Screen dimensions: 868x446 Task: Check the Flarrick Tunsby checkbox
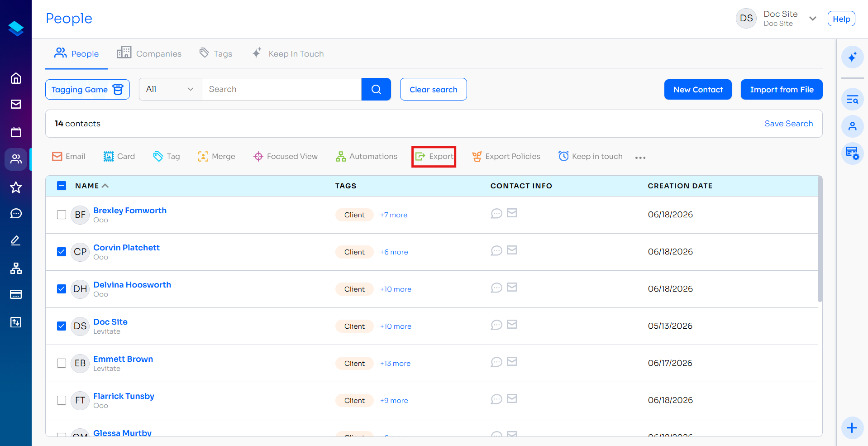(62, 400)
